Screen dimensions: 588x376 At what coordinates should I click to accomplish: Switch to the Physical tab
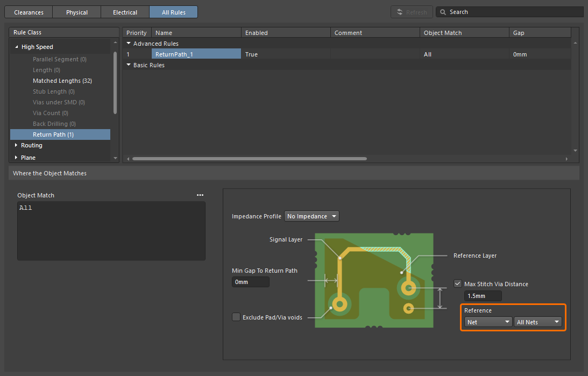pos(77,12)
